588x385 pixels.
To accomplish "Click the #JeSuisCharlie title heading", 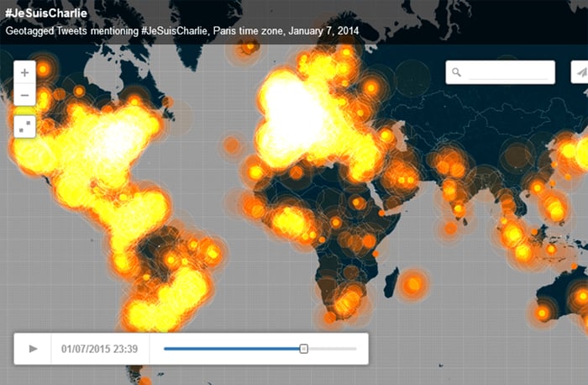I will tap(46, 13).
